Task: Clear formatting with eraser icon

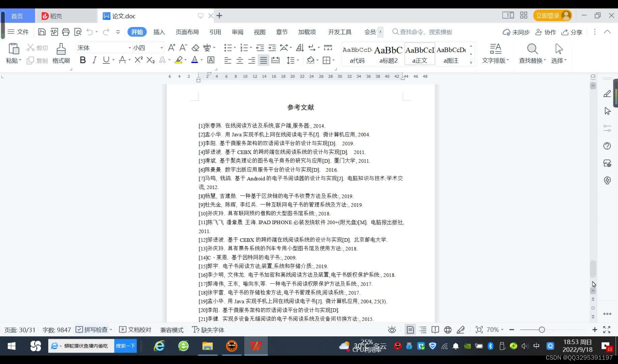Action: (x=195, y=48)
